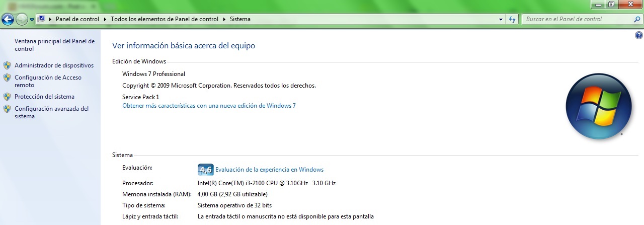644x225 pixels.
Task: Click shield icon beside 'Configuración de Acceso remoto'
Action: tap(7, 78)
